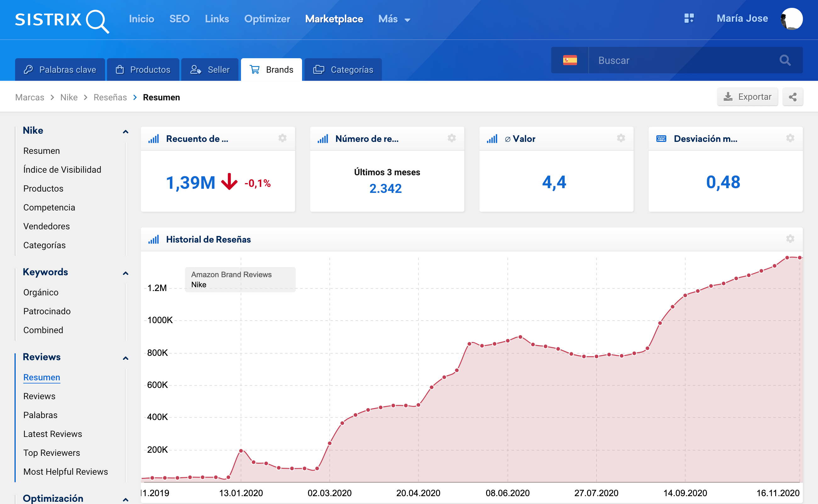Click the search magnifier icon in Buscar

tap(785, 60)
